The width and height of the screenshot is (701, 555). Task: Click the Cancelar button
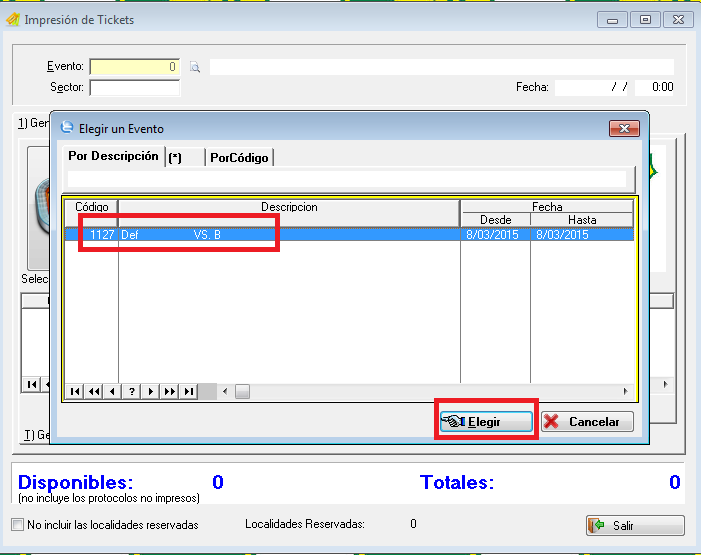click(587, 421)
